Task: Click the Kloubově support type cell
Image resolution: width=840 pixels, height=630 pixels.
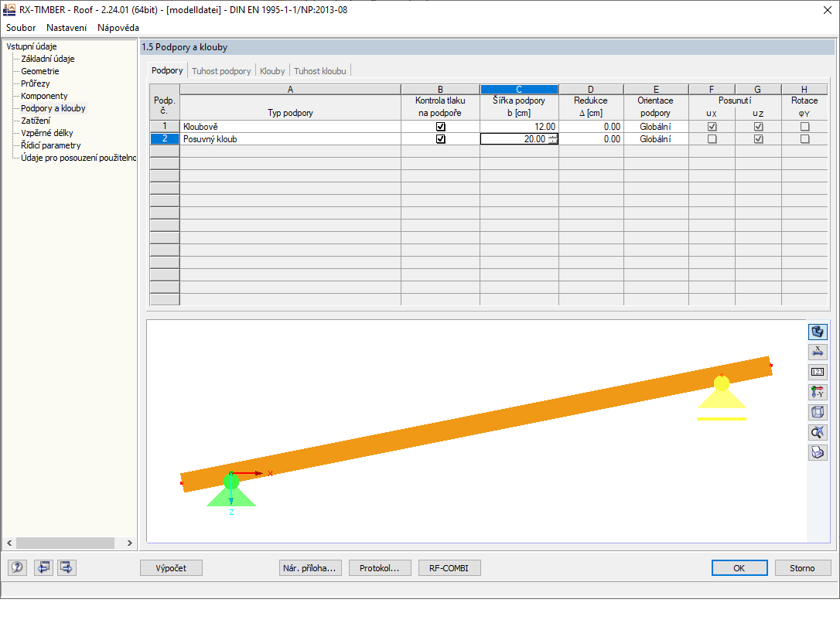Action: pos(290,127)
